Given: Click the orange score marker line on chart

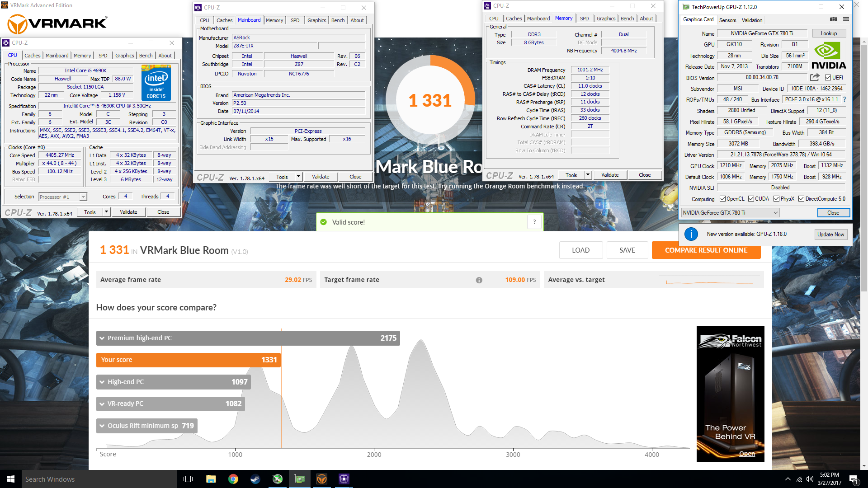Looking at the screenshot, I should [281, 389].
